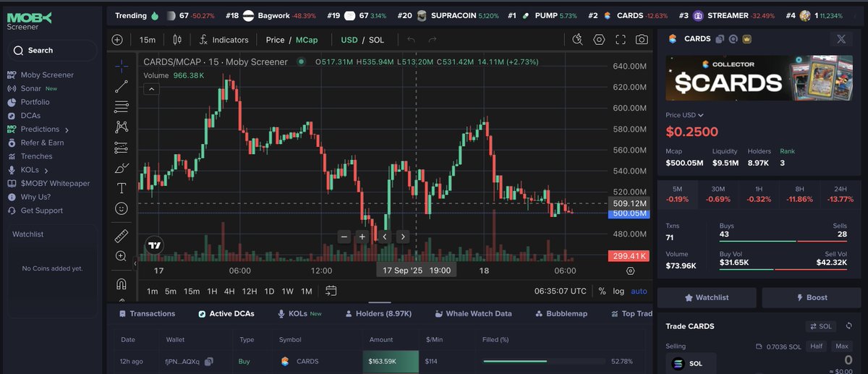This screenshot has height=374, width=868.
Task: Toggle logarithmic scale
Action: point(618,291)
